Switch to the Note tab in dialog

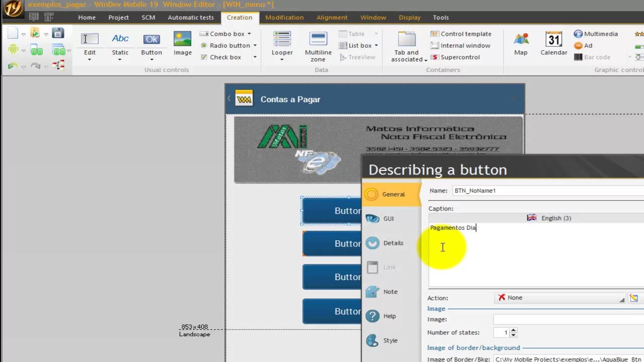[x=390, y=292]
